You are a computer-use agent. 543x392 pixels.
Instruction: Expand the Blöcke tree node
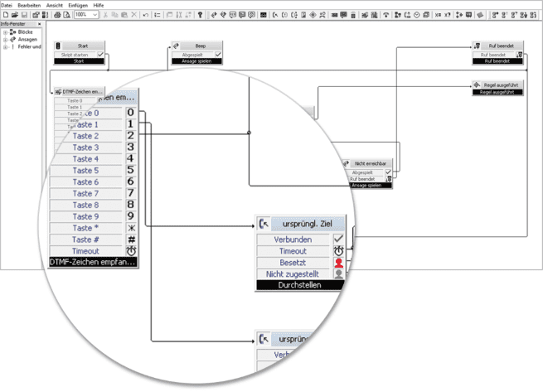6,32
